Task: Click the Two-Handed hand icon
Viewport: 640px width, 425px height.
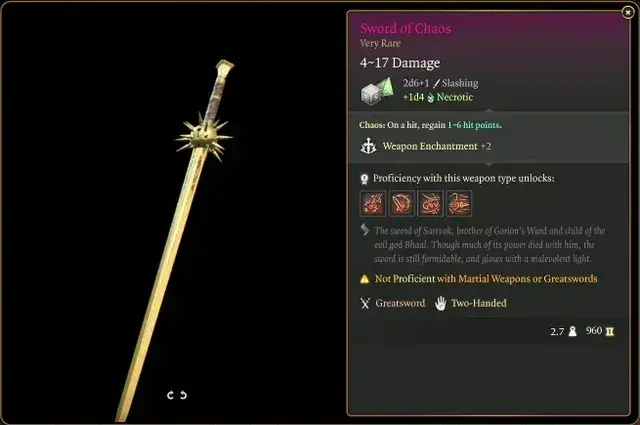Action: pyautogui.click(x=440, y=303)
